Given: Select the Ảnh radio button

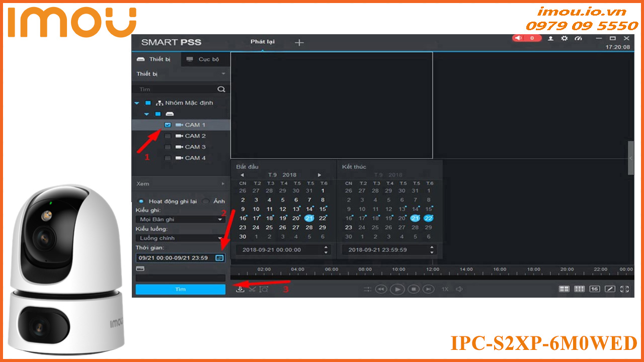Looking at the screenshot, I should pyautogui.click(x=206, y=200).
